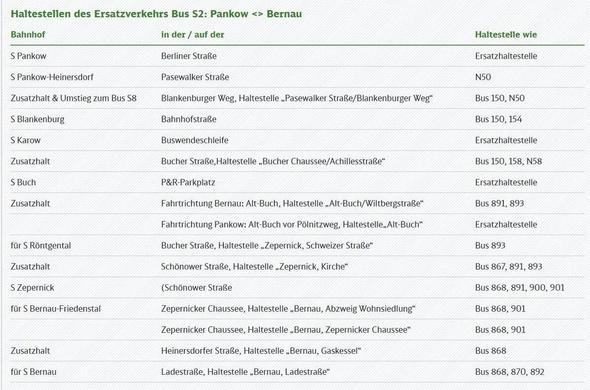Screen dimensions: 590x390
Task: Select the 'S Pankow-Heinersdorf' station cell
Action: point(52,77)
